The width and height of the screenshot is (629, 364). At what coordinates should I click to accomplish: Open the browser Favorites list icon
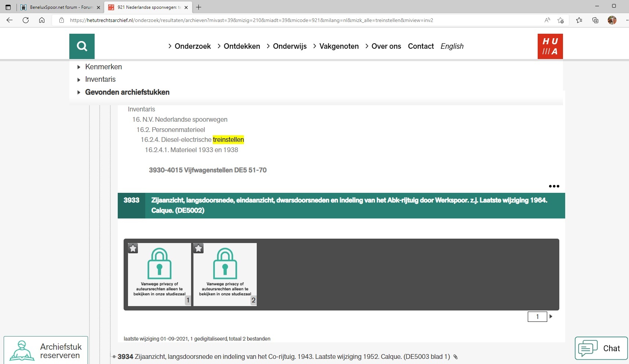tap(579, 20)
